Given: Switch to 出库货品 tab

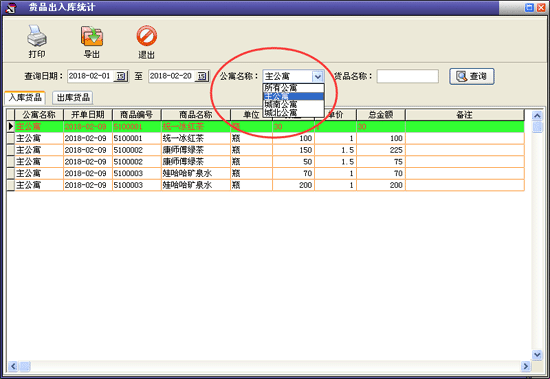Looking at the screenshot, I should tap(73, 98).
